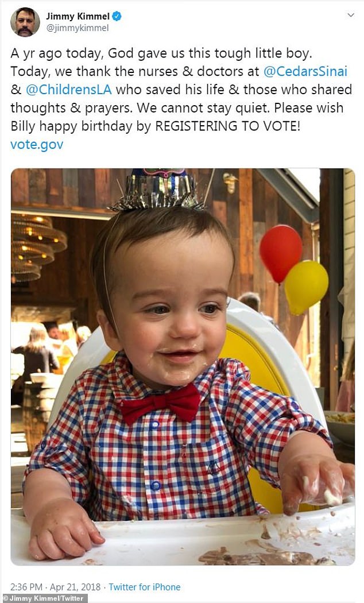Click the REGISTERING TO VOTE text
The height and width of the screenshot is (603, 364).
click(x=227, y=126)
